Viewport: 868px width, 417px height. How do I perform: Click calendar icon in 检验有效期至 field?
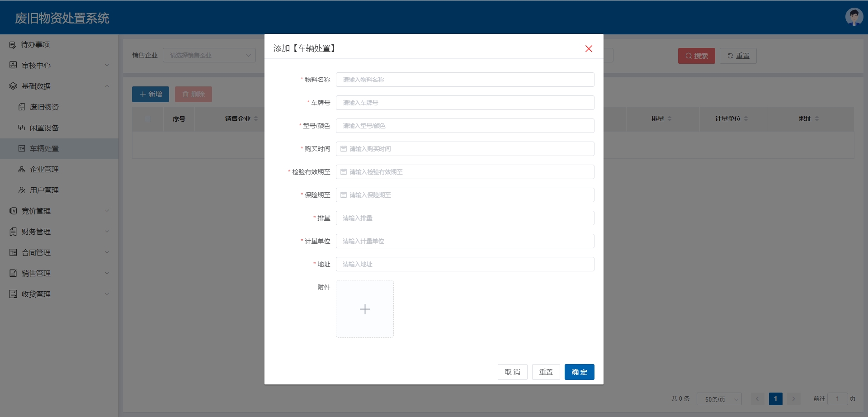tap(344, 172)
